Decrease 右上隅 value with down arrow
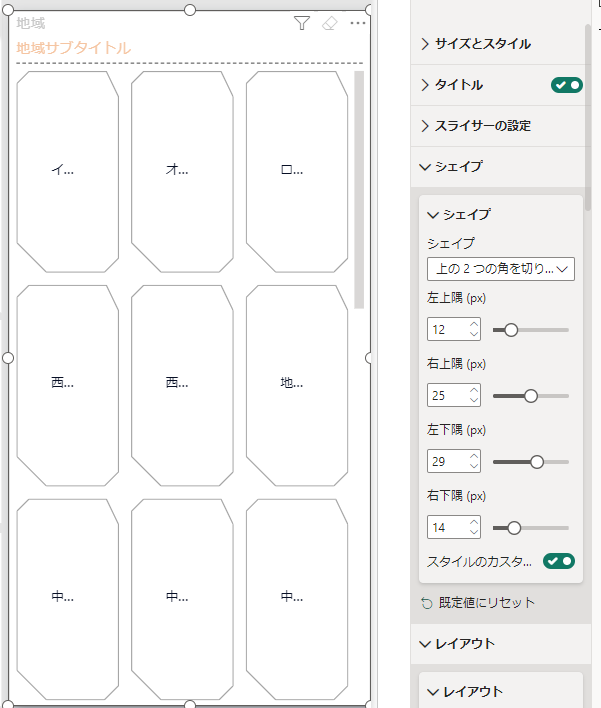 coord(474,400)
